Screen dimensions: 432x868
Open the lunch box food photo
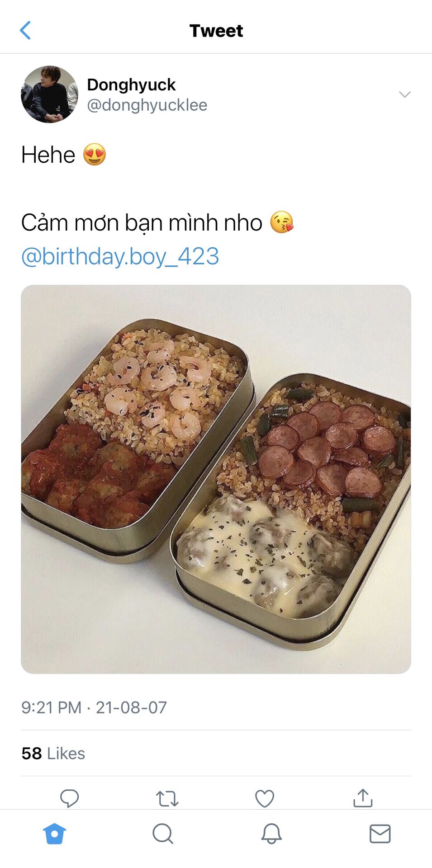point(216,479)
